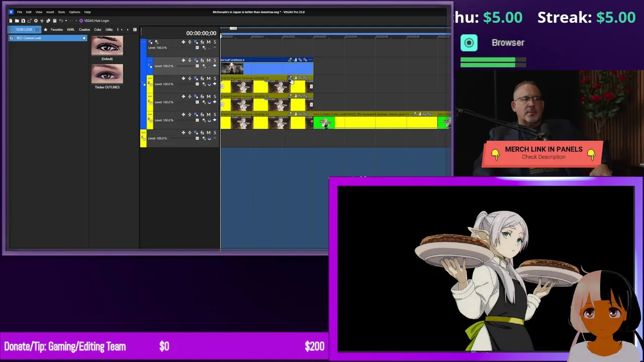Click the Cut scissors icon
Viewport: 644px width, 362px height.
pyautogui.click(x=42, y=21)
